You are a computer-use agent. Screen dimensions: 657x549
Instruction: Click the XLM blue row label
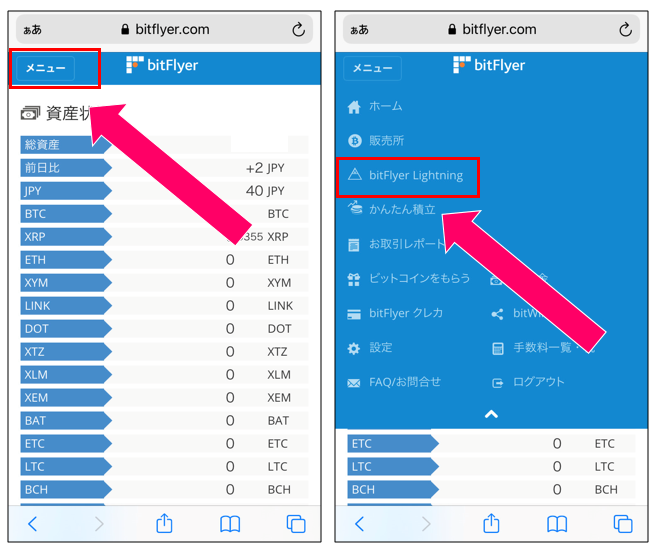point(66,375)
